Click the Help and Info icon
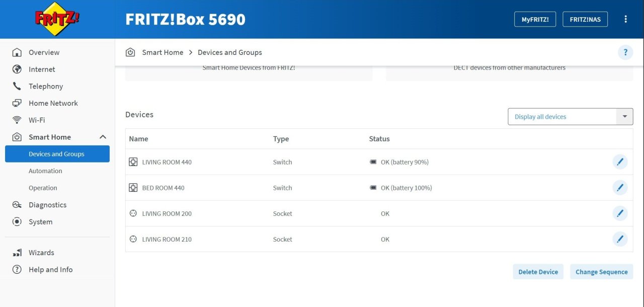 coord(17,270)
